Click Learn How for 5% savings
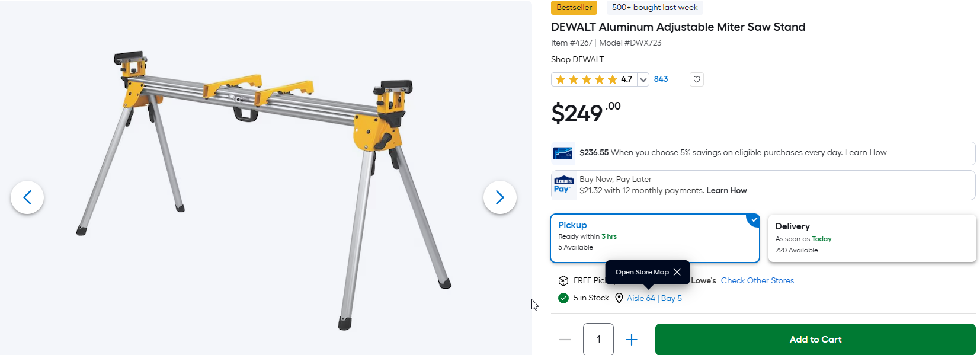Image resolution: width=980 pixels, height=355 pixels. (866, 152)
